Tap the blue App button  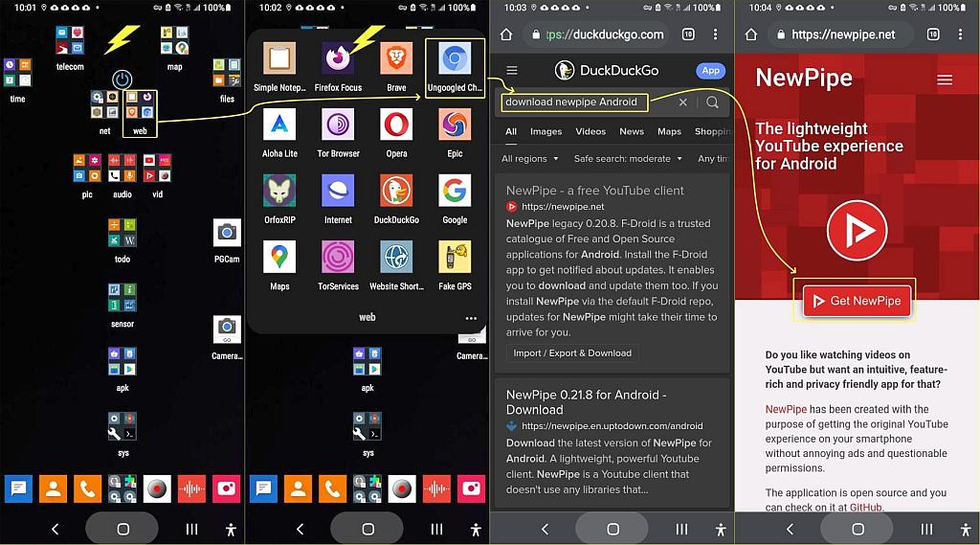point(711,70)
